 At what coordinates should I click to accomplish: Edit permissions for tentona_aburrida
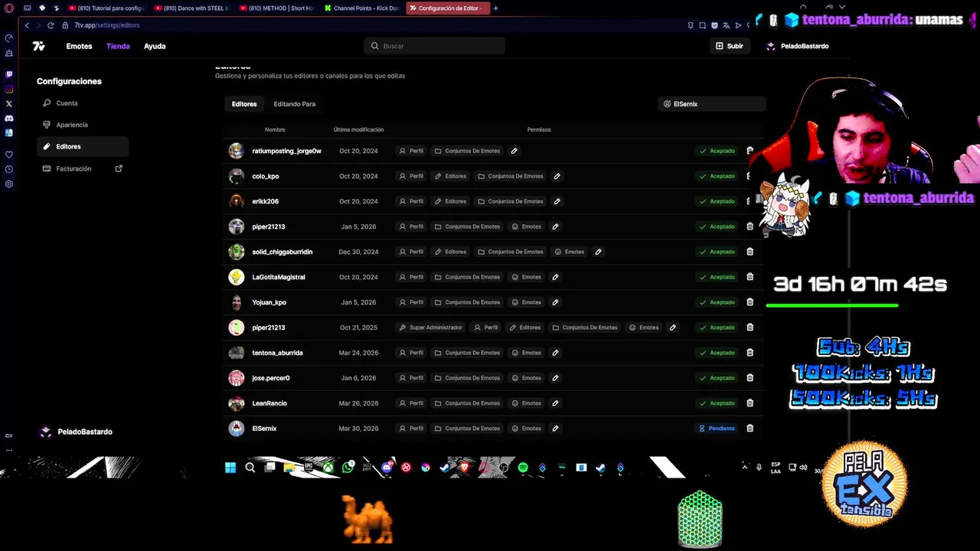[x=555, y=353]
